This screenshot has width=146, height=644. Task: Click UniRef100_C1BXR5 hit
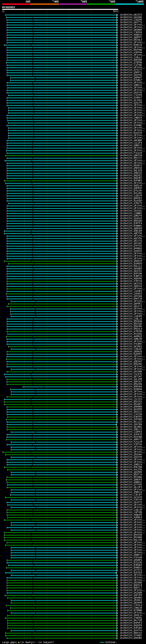[131, 316]
